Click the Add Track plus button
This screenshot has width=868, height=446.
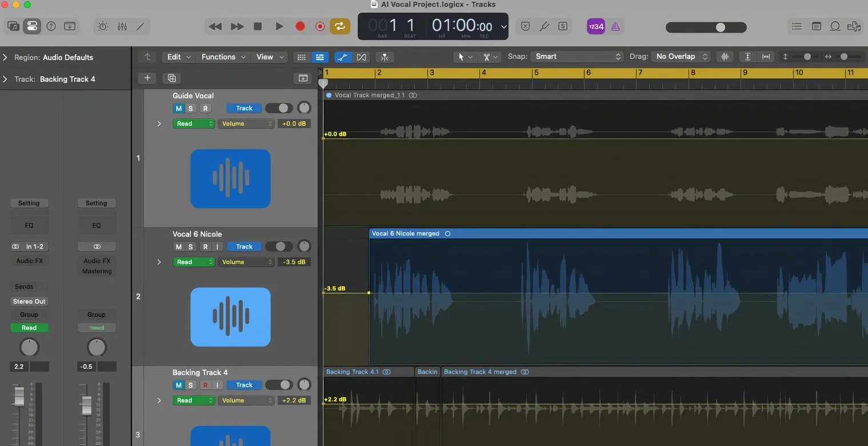coord(147,78)
